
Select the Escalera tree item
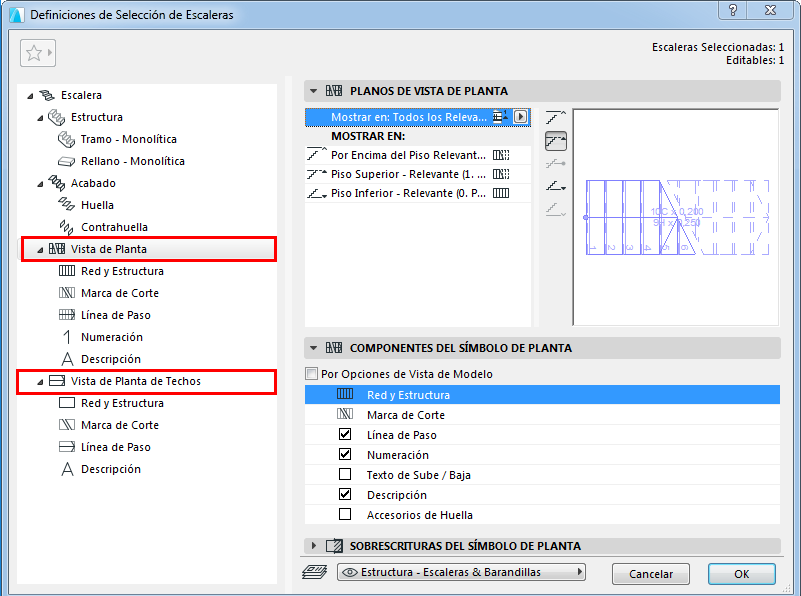[x=81, y=95]
